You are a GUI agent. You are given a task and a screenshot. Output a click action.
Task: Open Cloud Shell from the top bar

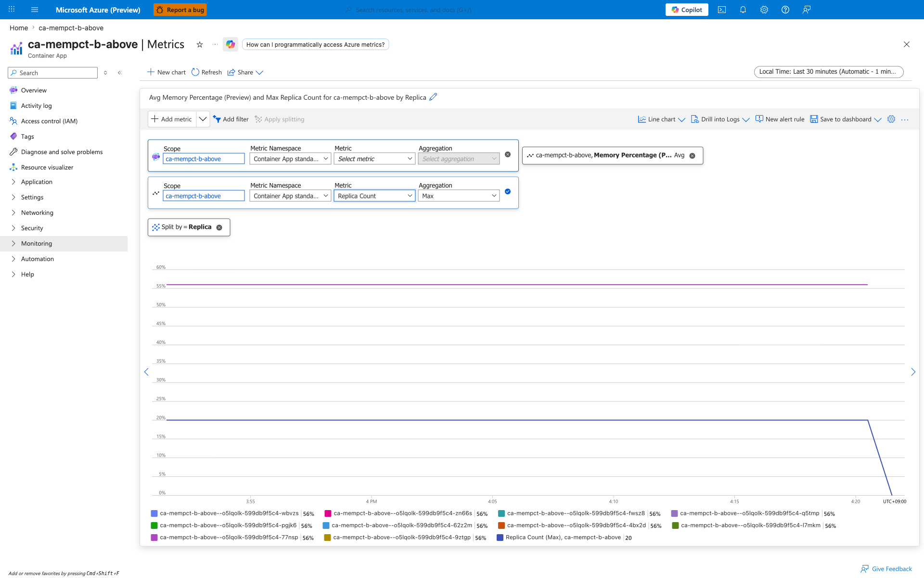722,10
